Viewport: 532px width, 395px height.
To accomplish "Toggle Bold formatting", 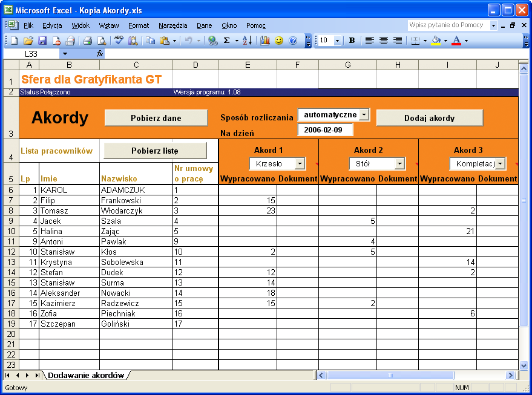I will point(352,41).
